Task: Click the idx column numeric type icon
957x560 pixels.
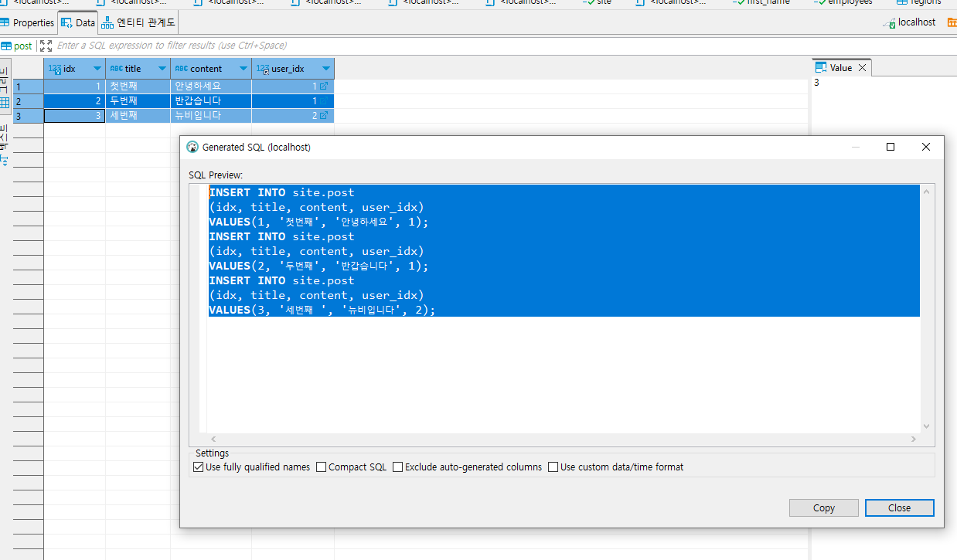Action: 54,69
